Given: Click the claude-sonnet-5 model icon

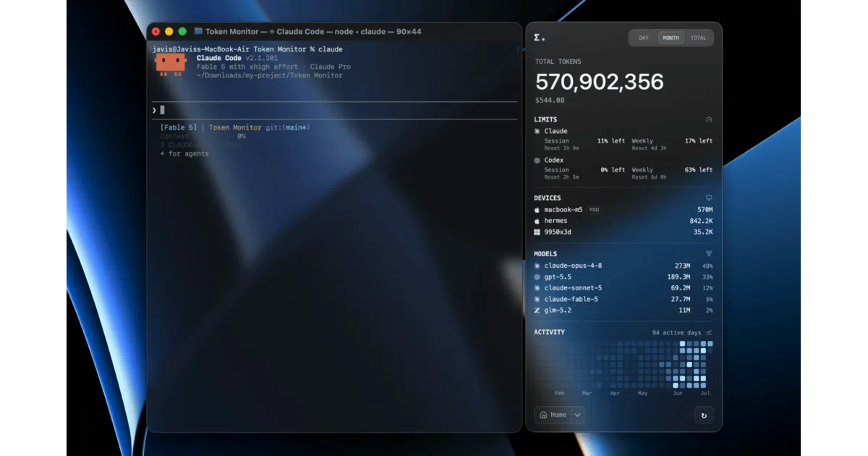Looking at the screenshot, I should (537, 288).
